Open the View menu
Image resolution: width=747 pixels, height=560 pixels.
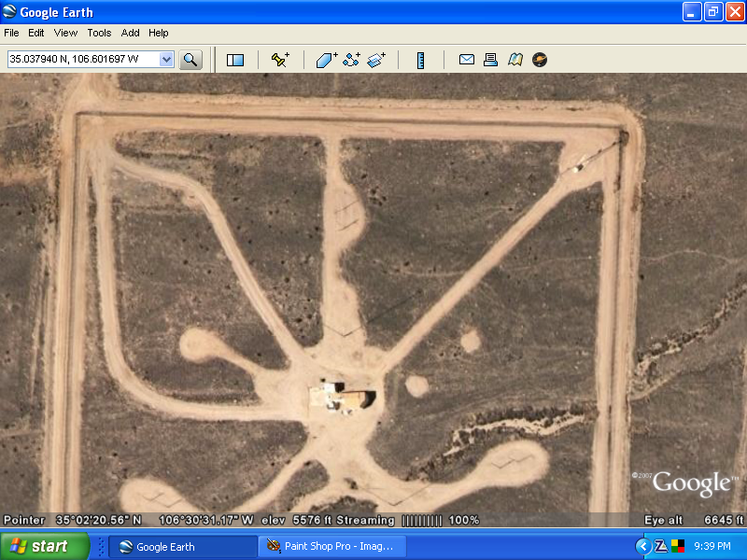click(65, 33)
